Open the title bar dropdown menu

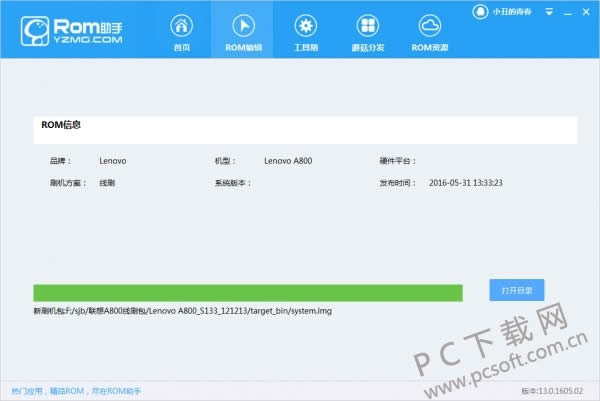tap(549, 12)
